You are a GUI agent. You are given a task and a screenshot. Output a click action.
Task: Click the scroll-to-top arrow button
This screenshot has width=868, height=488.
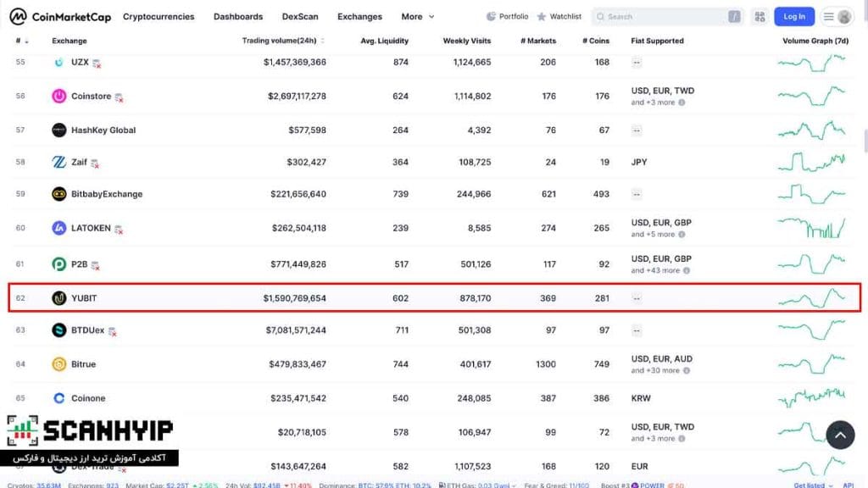click(840, 435)
